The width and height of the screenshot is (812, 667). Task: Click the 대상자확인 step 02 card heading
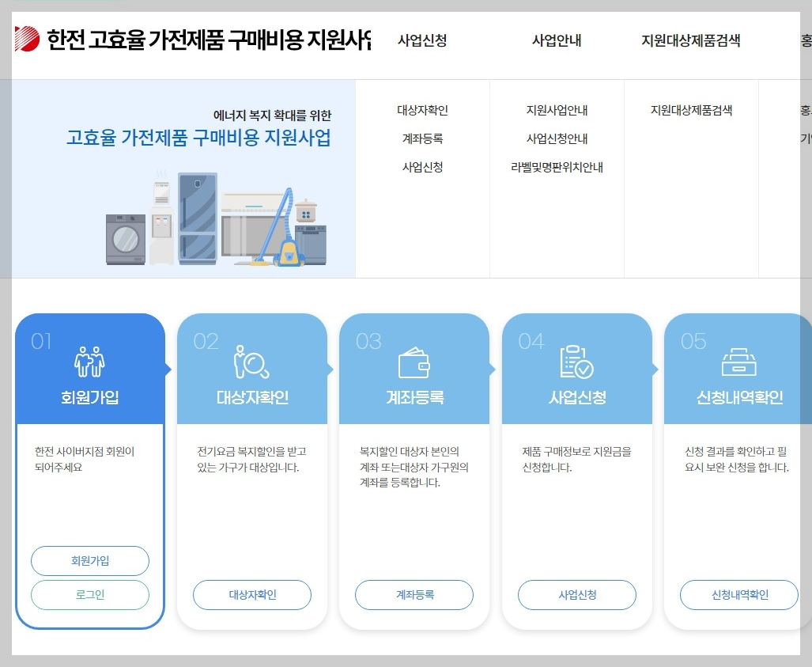(252, 397)
